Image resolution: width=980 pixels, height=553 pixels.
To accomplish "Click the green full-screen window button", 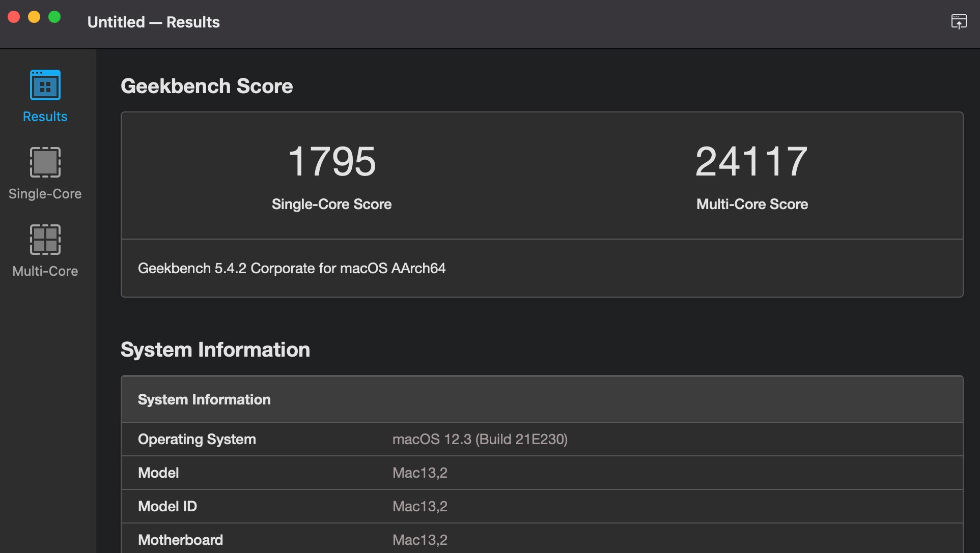I will (54, 17).
